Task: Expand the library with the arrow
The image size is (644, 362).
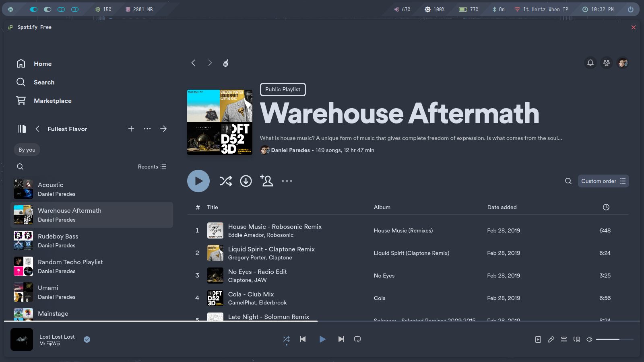Action: pyautogui.click(x=163, y=129)
